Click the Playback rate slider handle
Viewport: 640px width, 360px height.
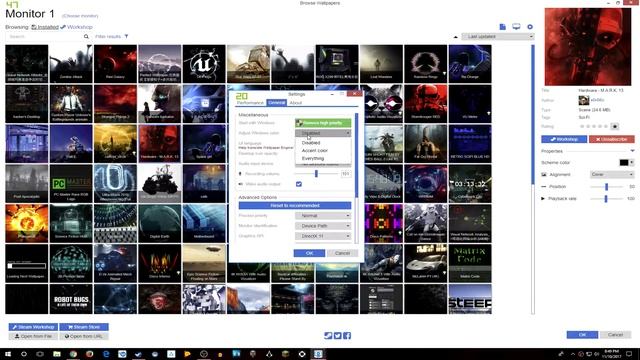pyautogui.click(x=606, y=199)
